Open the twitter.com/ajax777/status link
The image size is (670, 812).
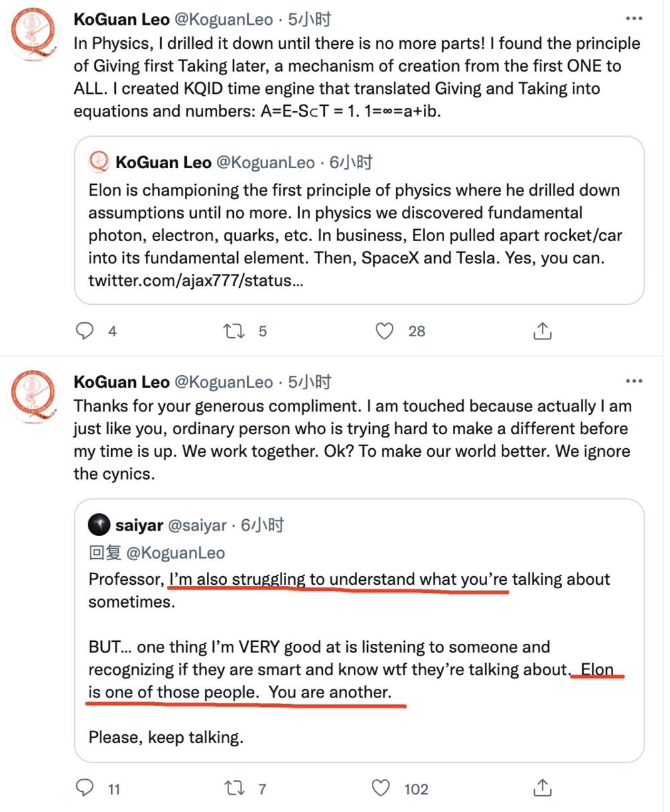coord(196,281)
